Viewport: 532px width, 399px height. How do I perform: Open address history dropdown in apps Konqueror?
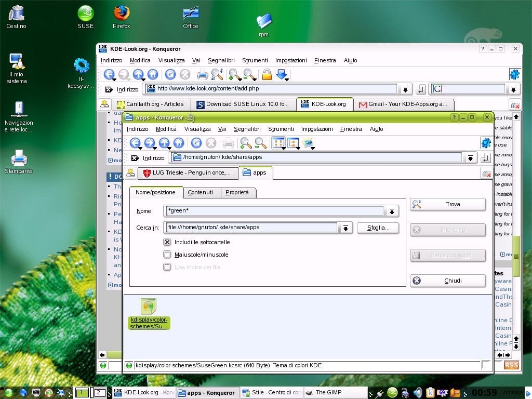pyautogui.click(x=470, y=158)
